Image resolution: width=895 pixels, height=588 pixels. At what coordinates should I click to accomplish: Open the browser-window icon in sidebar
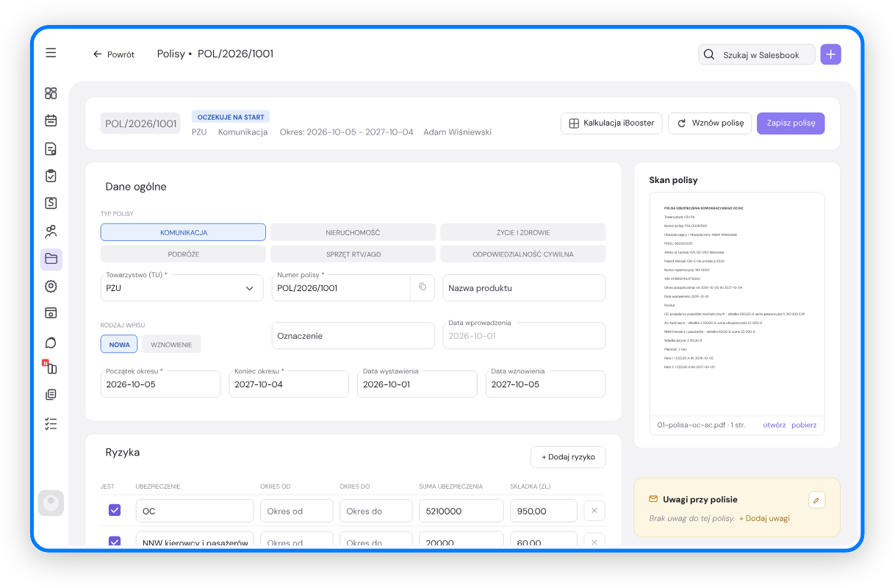[x=51, y=313]
